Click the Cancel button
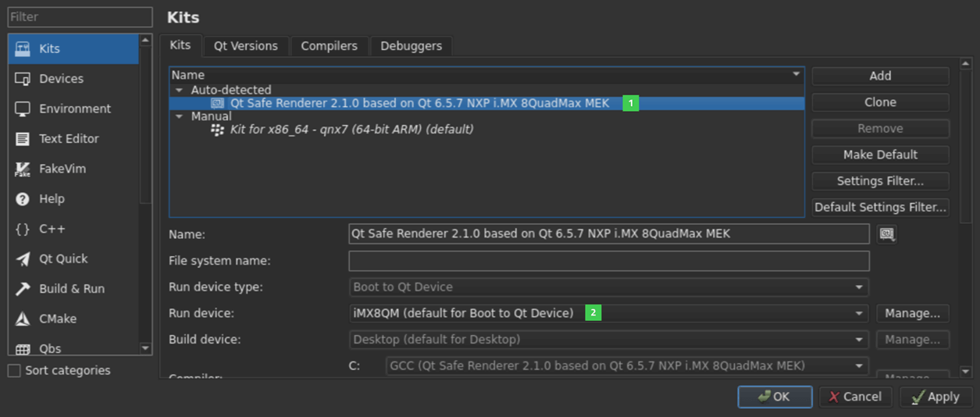Viewport: 980px width, 417px height. 855,397
